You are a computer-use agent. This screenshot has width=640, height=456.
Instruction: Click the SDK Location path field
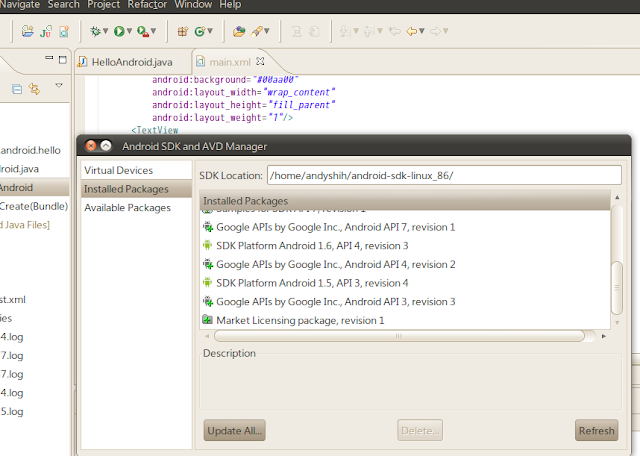(444, 176)
